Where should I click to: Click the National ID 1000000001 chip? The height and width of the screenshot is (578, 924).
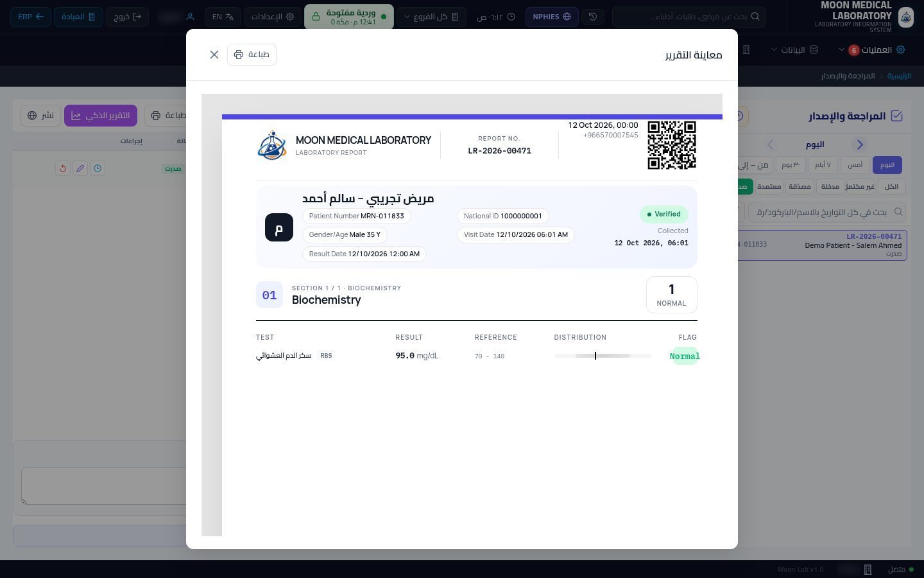pyautogui.click(x=503, y=216)
